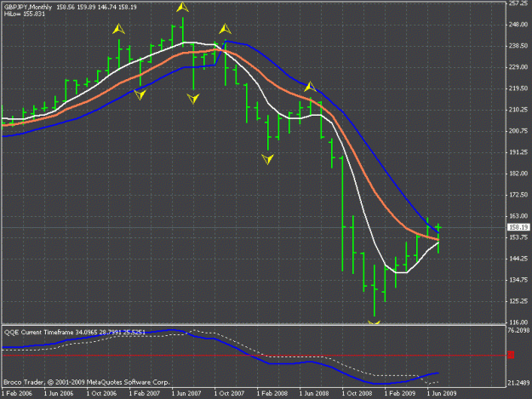
Task: Select the 153.75 price axis label
Action: (518, 237)
